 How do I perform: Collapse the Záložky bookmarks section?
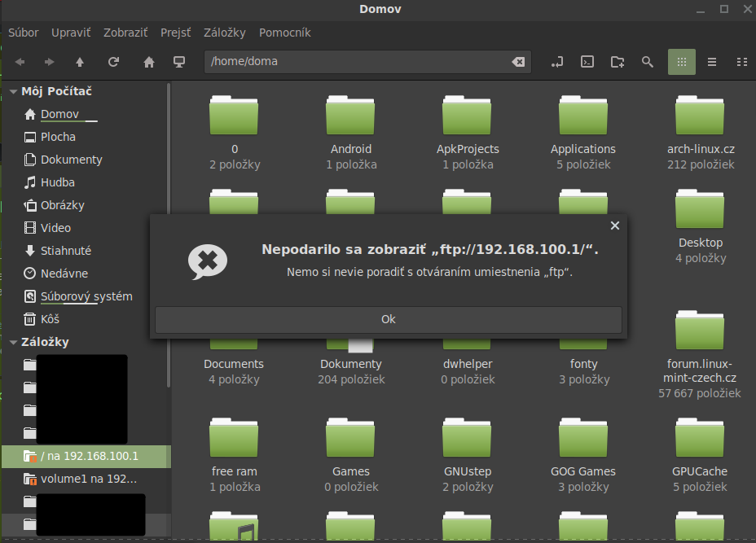pos(13,343)
